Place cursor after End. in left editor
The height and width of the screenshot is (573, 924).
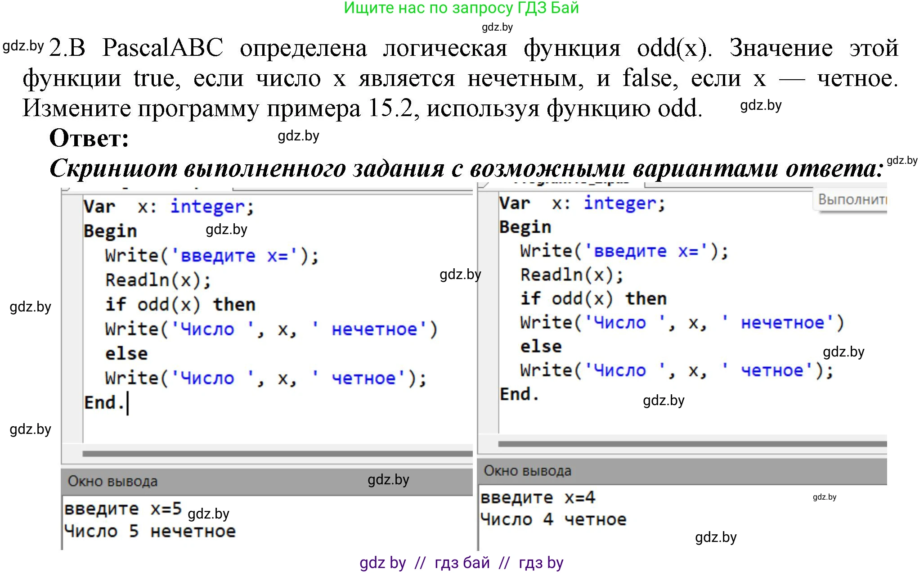click(x=127, y=403)
